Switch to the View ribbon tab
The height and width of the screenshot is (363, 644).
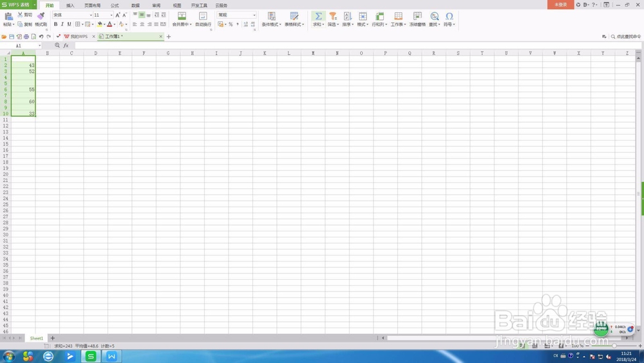177,5
